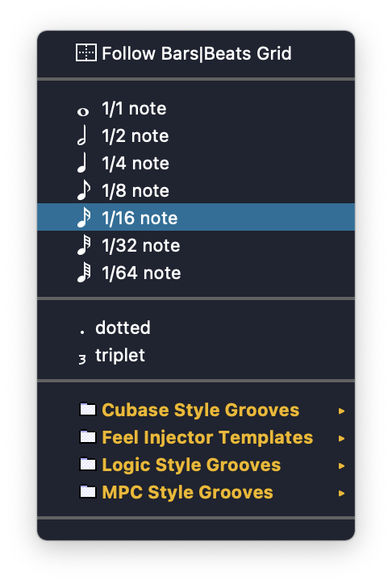Click the Cubase Style Grooves folder icon
The height and width of the screenshot is (584, 392).
click(87, 409)
